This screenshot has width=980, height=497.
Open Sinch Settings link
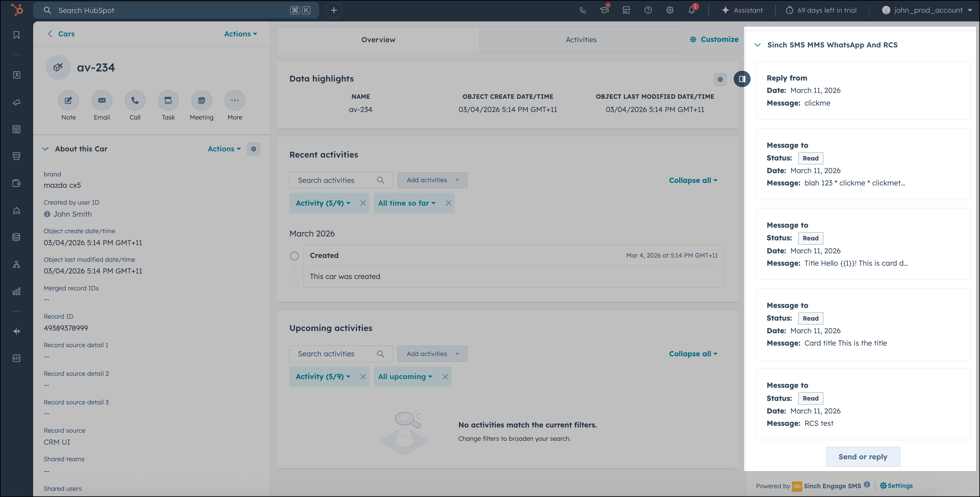[x=896, y=486]
